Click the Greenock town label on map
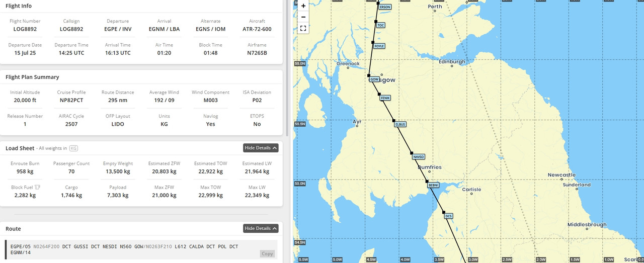Image resolution: width=644 pixels, height=263 pixels. click(x=348, y=63)
